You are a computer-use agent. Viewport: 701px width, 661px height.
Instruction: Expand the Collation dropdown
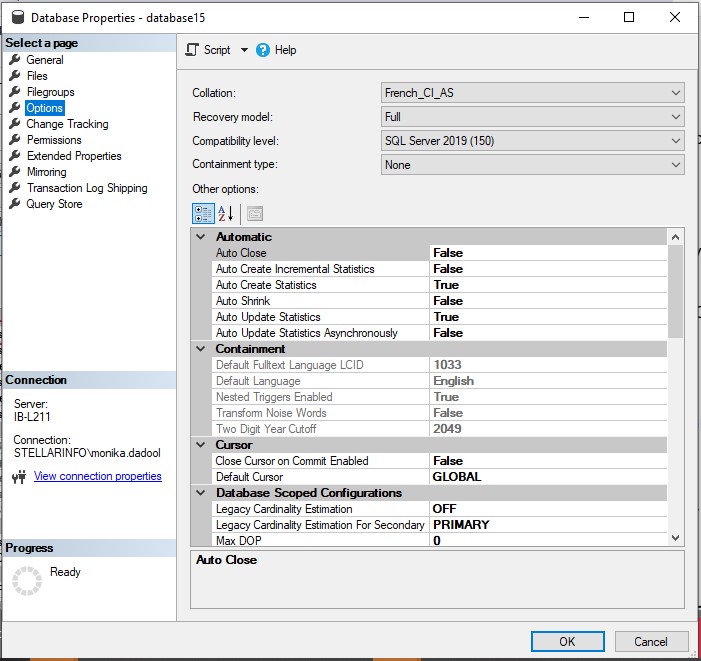click(x=675, y=93)
